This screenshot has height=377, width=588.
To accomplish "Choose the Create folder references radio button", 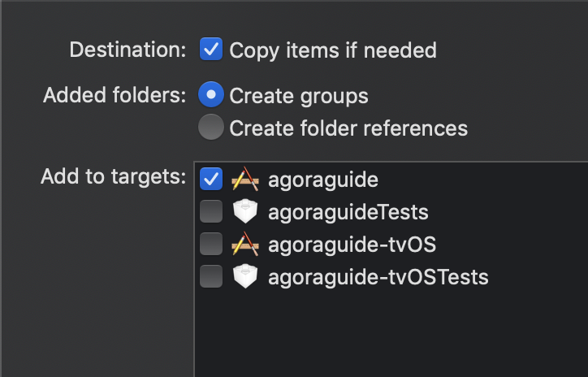I will click(x=211, y=128).
